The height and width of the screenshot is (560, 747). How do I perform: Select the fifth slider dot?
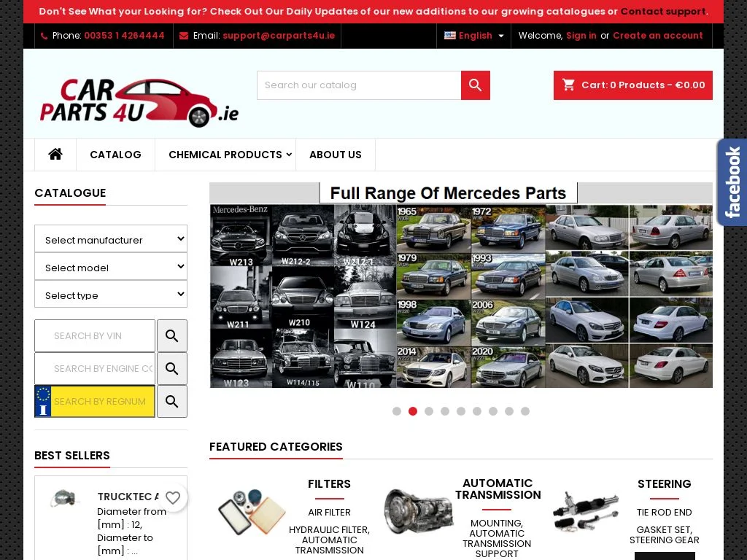click(461, 411)
